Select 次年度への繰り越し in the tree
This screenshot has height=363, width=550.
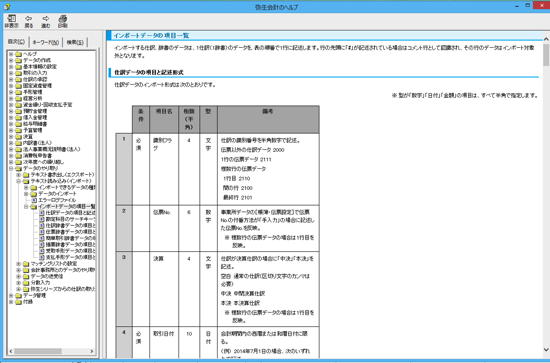point(43,162)
